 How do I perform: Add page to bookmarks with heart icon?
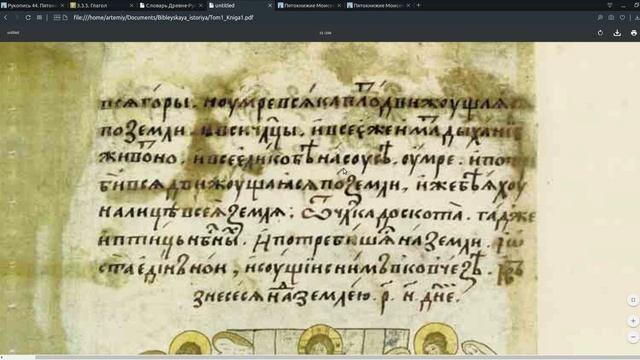tap(622, 18)
